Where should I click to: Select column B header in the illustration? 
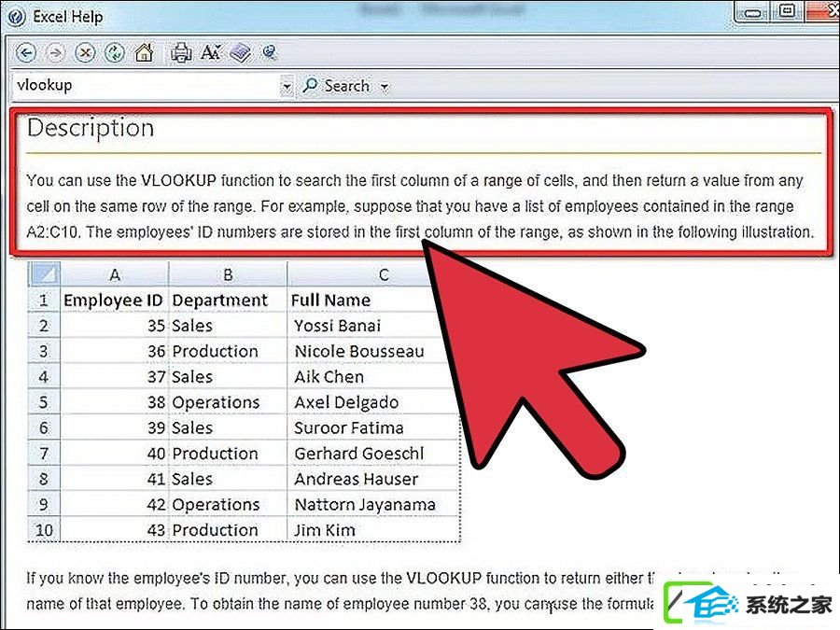pos(228,274)
